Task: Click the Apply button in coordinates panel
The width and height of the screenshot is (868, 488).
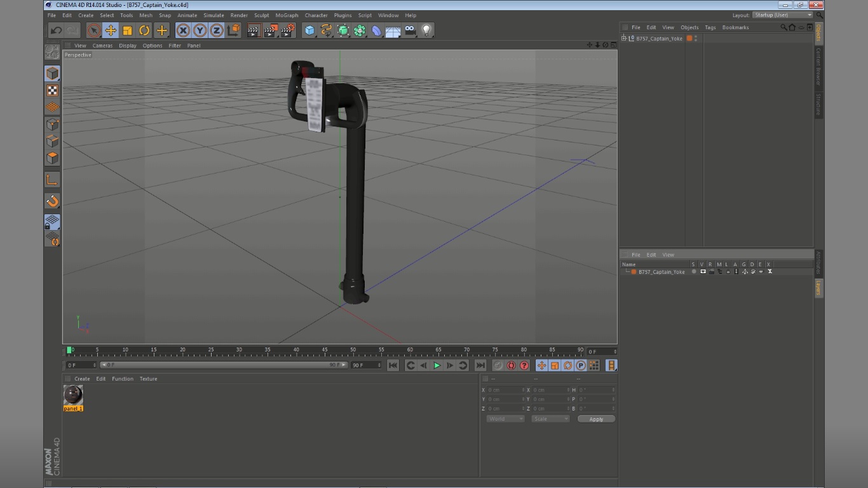Action: click(596, 419)
